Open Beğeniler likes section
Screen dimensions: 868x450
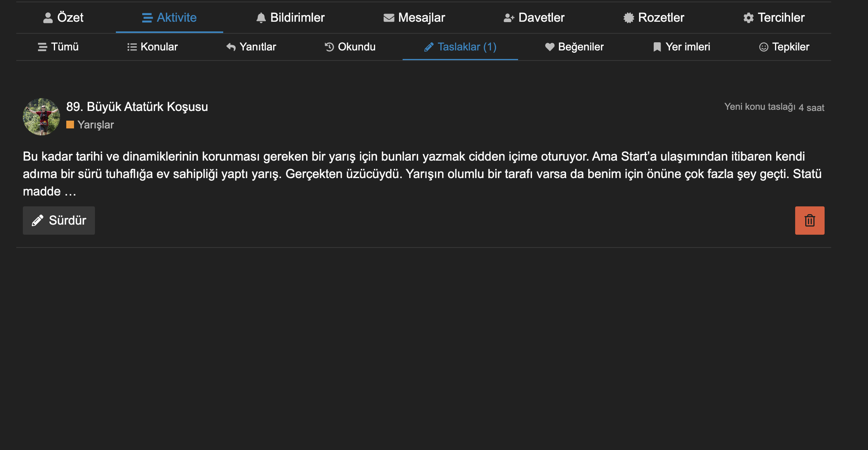click(x=574, y=47)
